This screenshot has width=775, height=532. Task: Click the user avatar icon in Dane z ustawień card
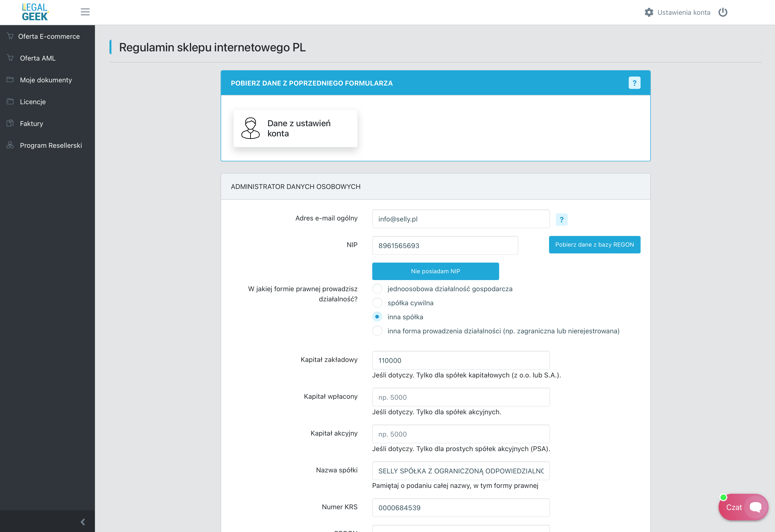[250, 128]
